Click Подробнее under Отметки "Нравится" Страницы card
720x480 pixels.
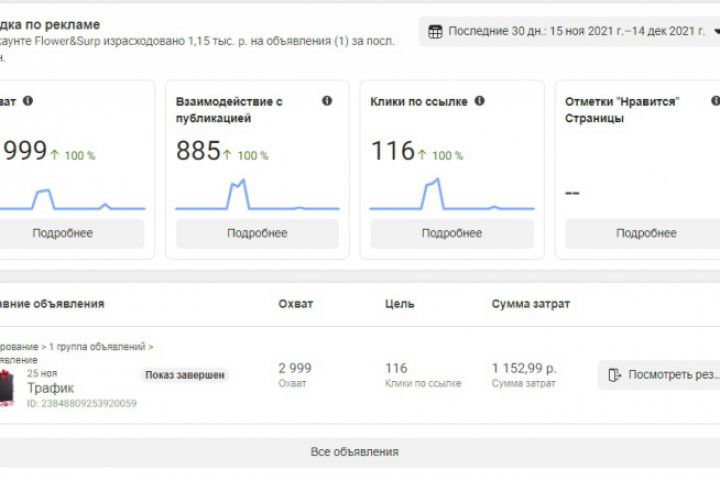coord(643,233)
